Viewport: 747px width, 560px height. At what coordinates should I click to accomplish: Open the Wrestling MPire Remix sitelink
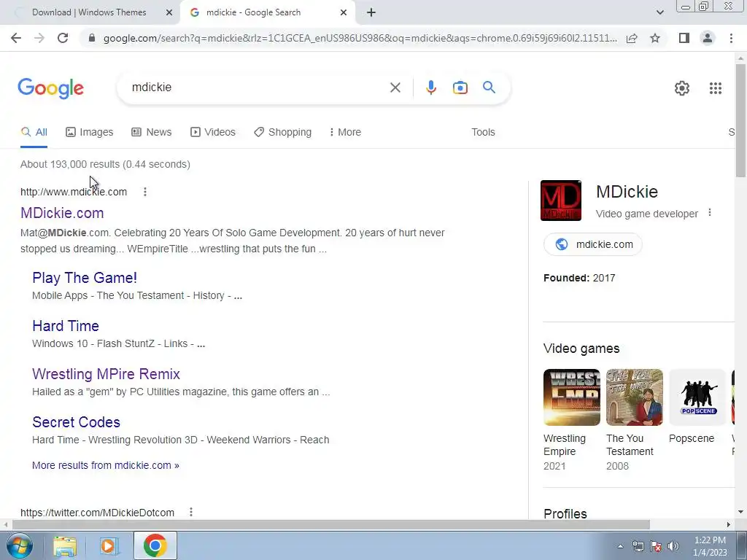(107, 374)
